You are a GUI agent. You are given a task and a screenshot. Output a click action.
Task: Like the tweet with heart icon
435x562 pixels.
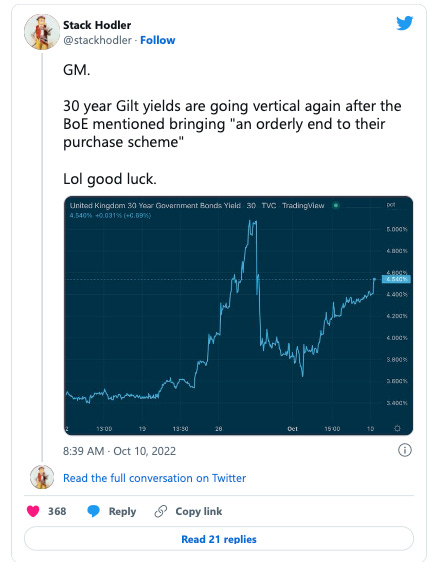pos(33,511)
